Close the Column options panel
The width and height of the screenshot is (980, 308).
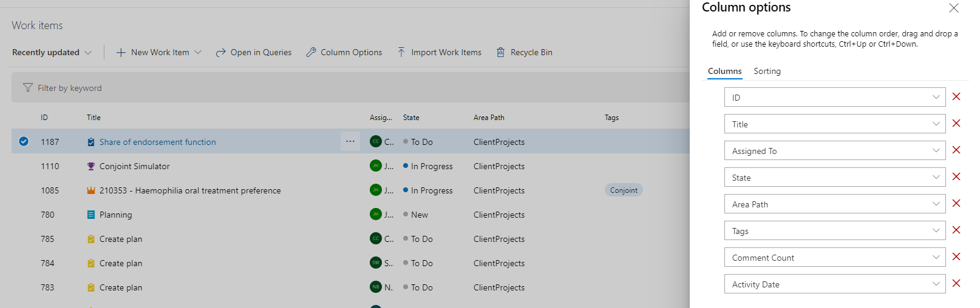[954, 8]
